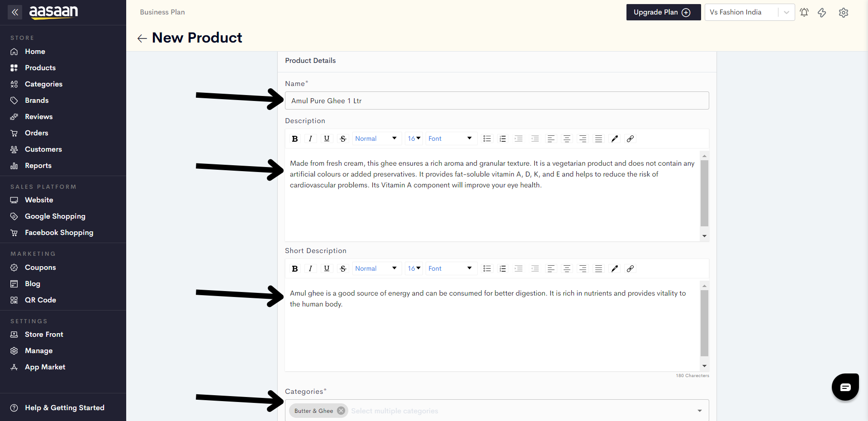The image size is (868, 421).
Task: Remove the Butter & Ghee category tag
Action: tap(341, 411)
